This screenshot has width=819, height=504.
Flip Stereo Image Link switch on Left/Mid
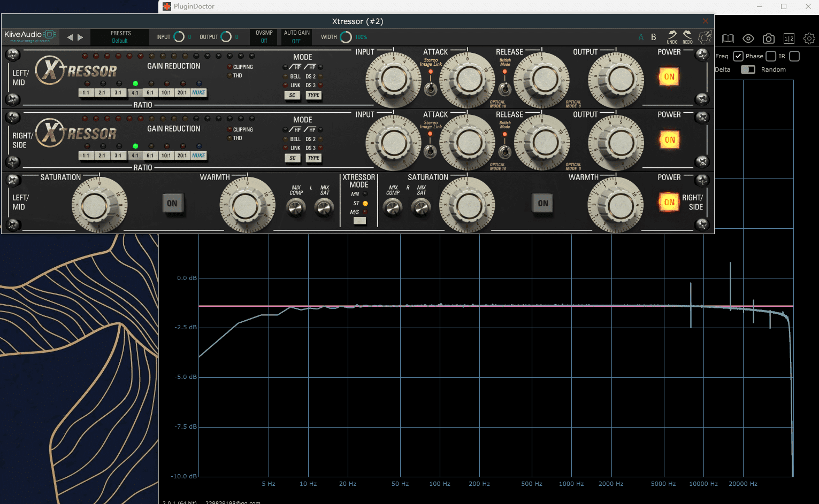(431, 89)
